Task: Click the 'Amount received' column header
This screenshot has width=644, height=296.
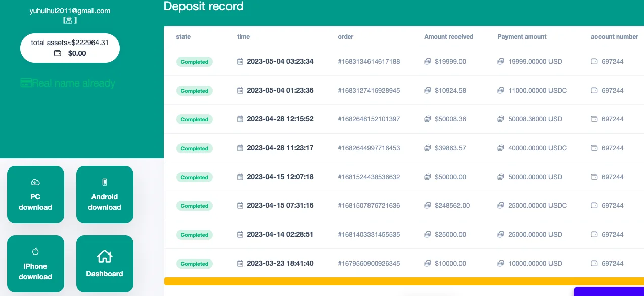Action: [448, 37]
